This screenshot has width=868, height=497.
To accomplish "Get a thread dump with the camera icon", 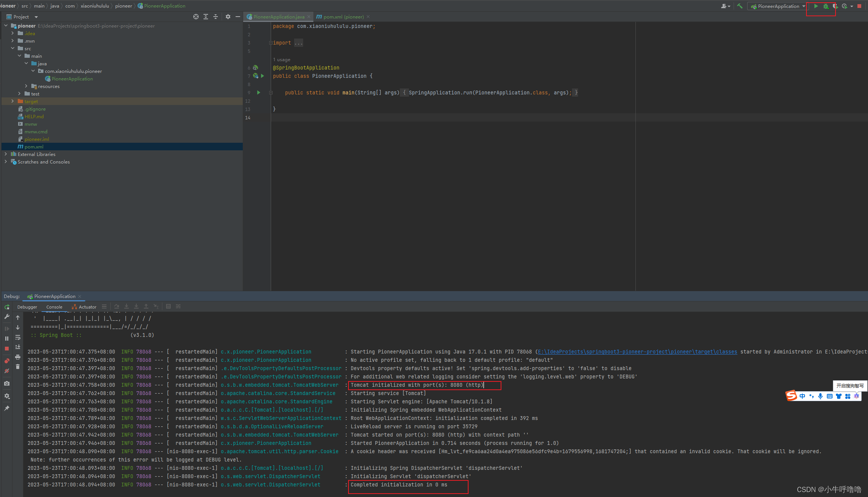I will click(x=7, y=383).
